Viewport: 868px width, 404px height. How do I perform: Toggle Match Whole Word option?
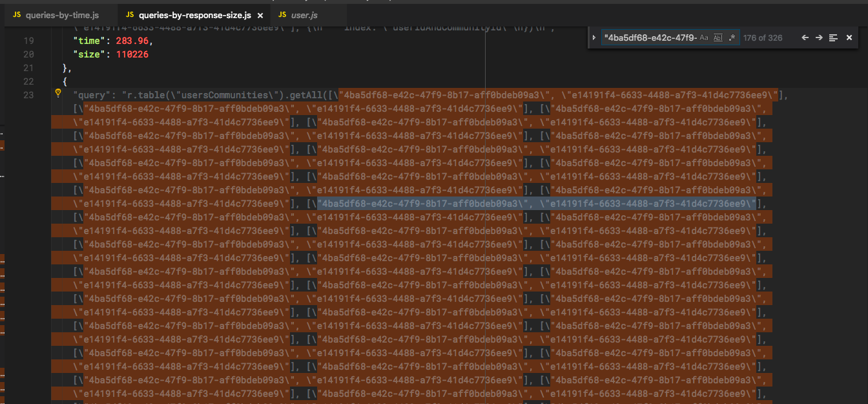(x=718, y=37)
